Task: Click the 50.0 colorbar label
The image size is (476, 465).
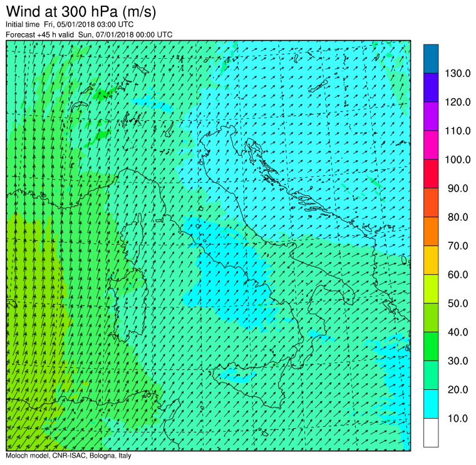Action: [458, 304]
